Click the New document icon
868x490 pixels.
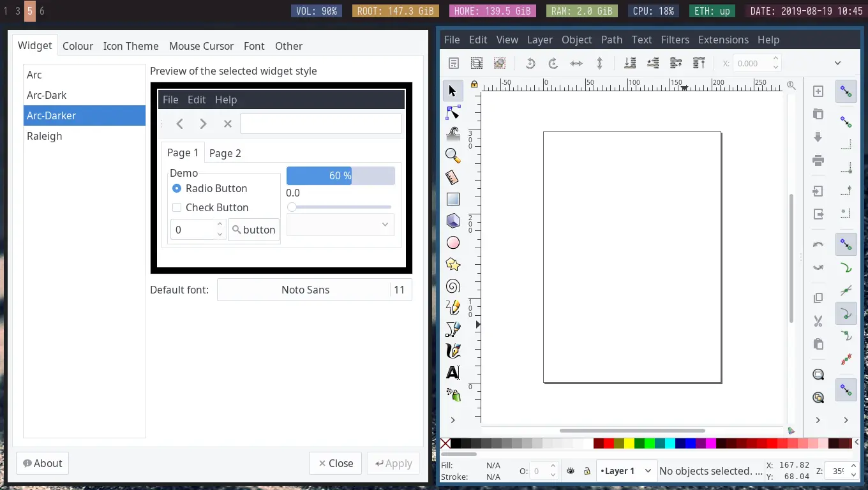818,91
